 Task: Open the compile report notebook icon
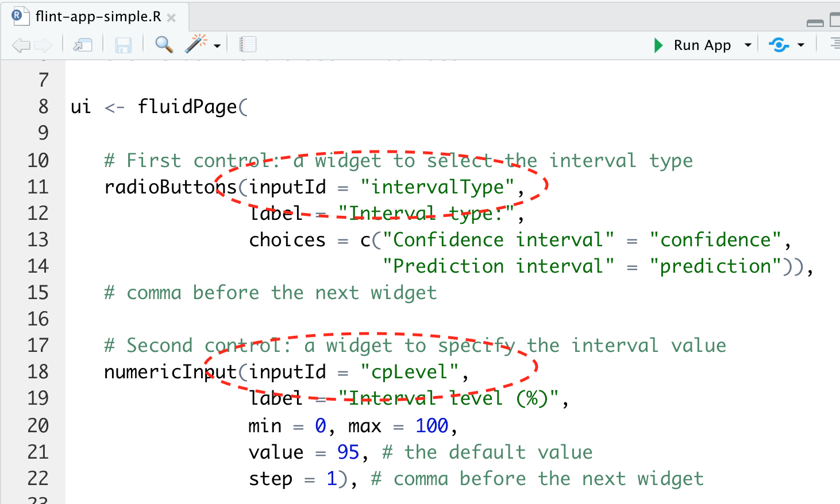tap(248, 44)
